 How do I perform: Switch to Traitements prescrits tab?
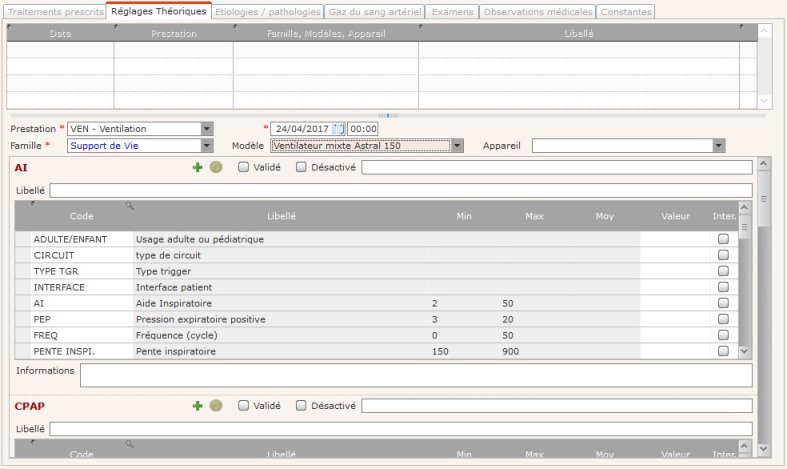(56, 12)
